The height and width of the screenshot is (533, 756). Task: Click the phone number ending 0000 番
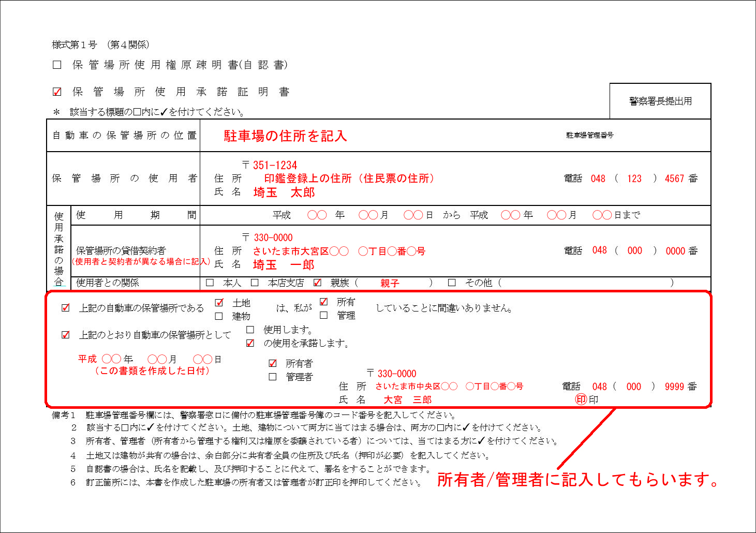pyautogui.click(x=681, y=251)
